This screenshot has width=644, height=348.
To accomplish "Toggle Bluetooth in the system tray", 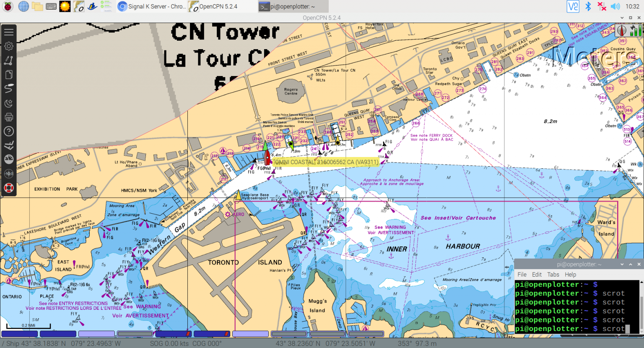I will pyautogui.click(x=588, y=6).
